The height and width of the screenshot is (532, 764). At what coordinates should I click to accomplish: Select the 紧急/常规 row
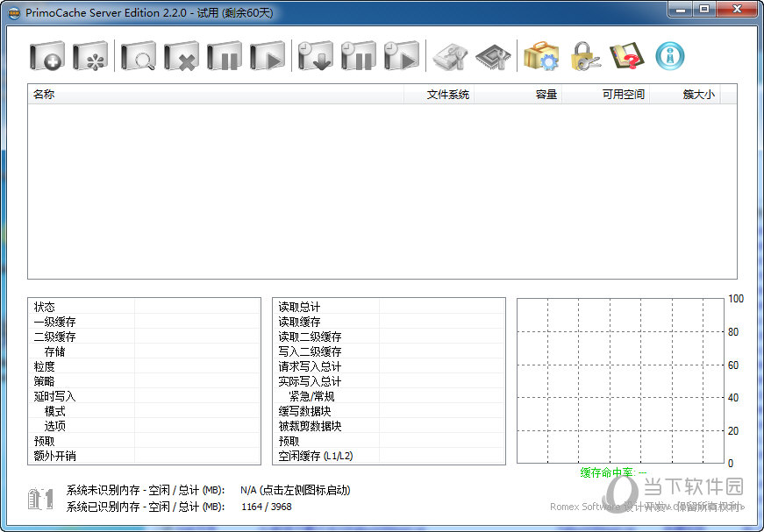[389, 396]
